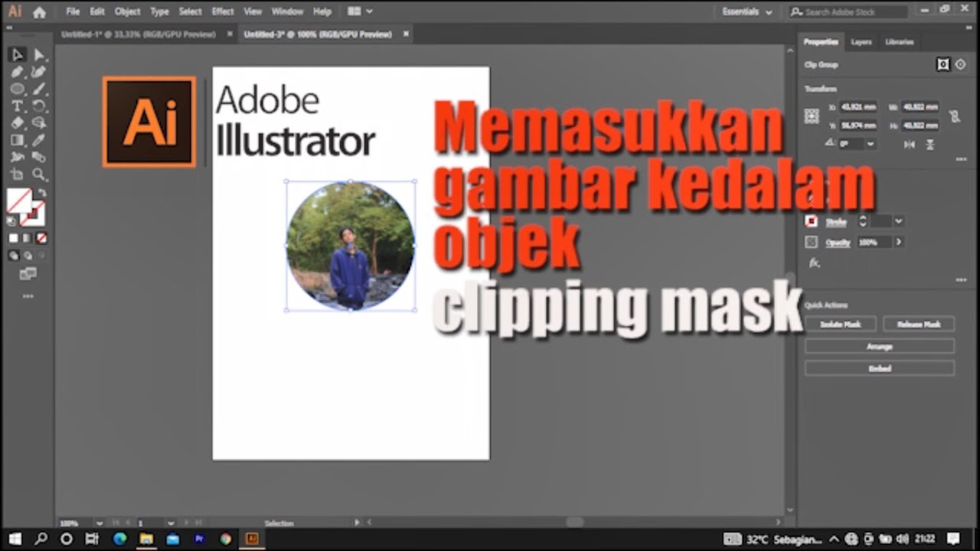Select the Curvature tool
The image size is (980, 551).
click(40, 72)
